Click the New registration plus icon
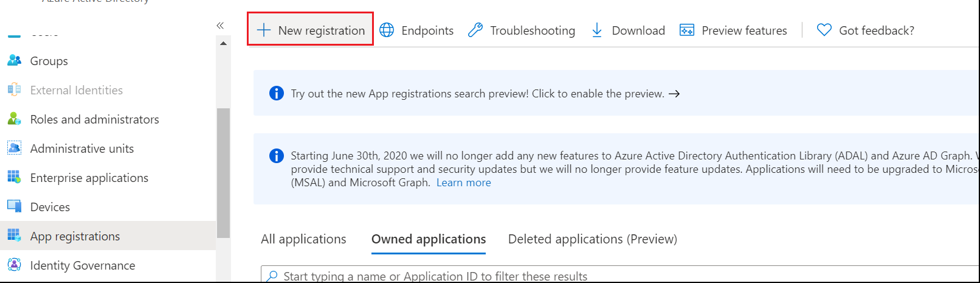The height and width of the screenshot is (283, 980). [264, 30]
